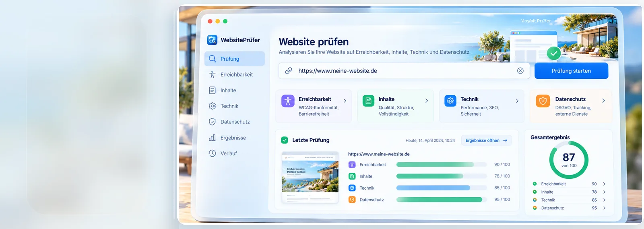
Task: Expand Inhalte 78 in Gesamtergebnis
Action: (604, 192)
